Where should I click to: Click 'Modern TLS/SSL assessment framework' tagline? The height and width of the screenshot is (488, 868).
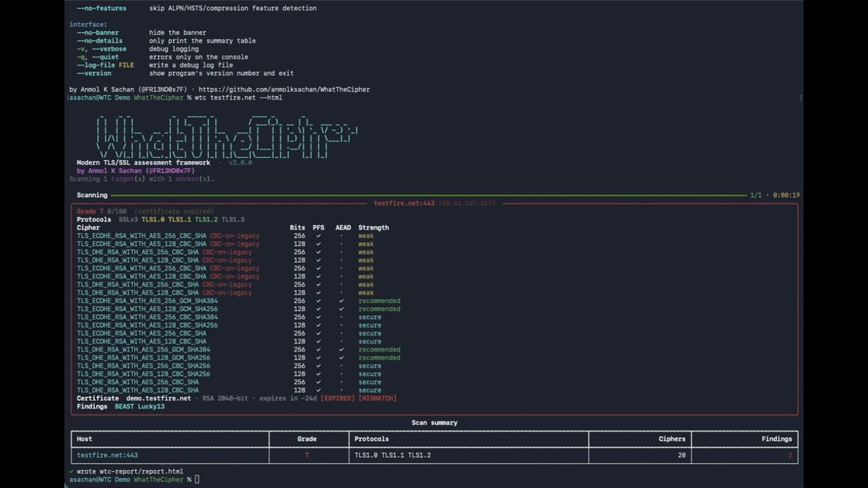click(x=143, y=163)
